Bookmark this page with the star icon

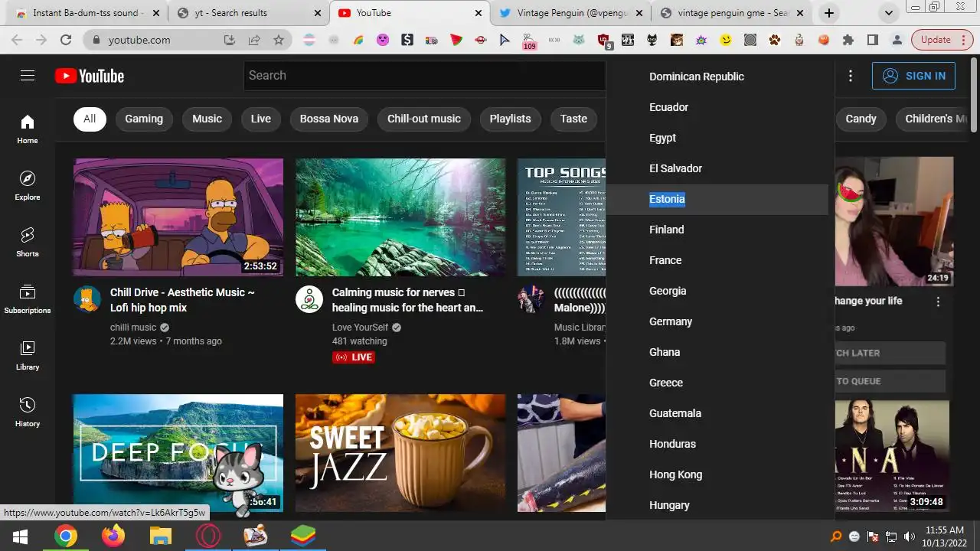279,40
